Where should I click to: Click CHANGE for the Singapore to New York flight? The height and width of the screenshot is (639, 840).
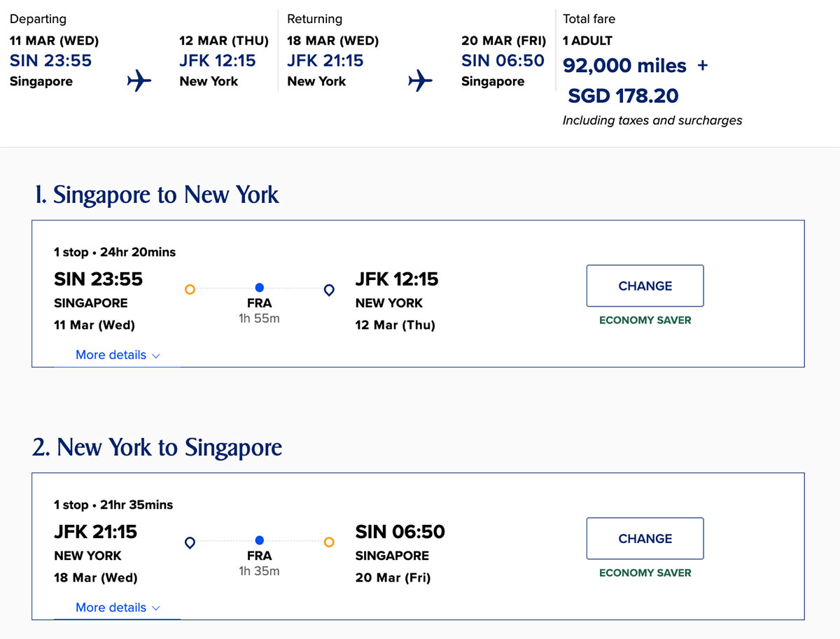tap(645, 286)
